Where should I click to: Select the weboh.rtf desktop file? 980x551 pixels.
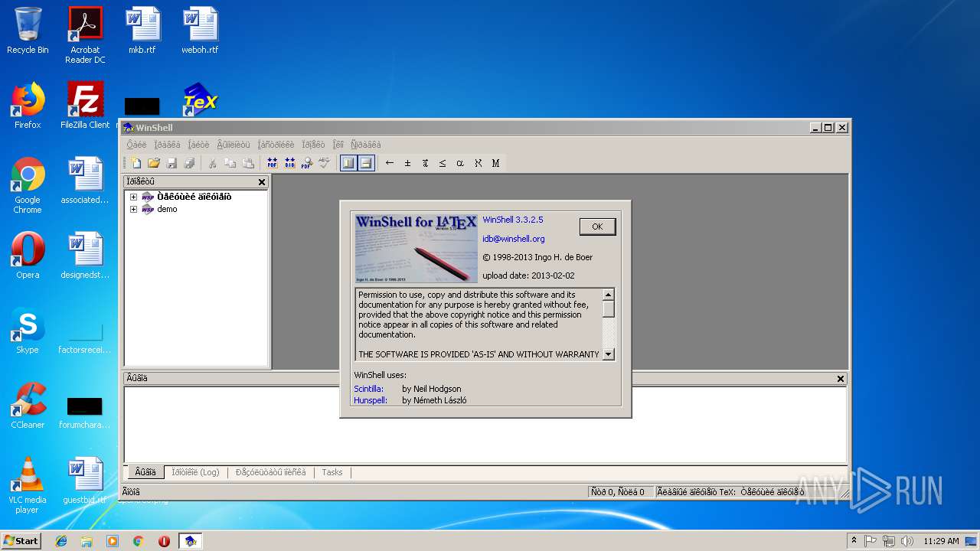(200, 31)
